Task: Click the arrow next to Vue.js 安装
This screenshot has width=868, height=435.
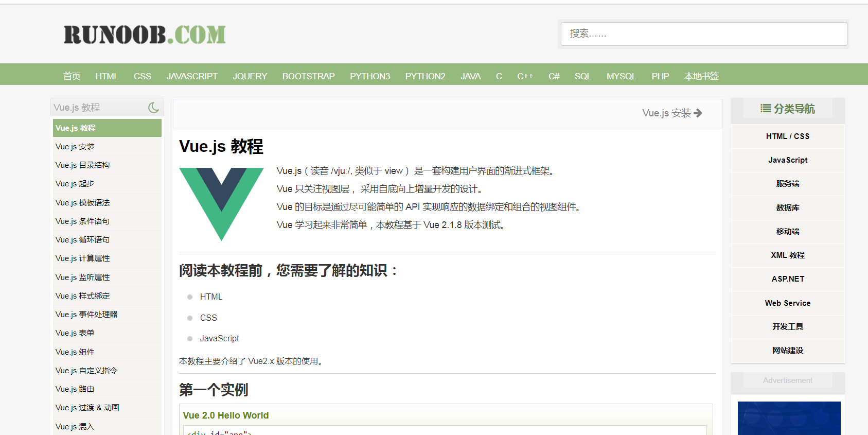Action: click(698, 113)
